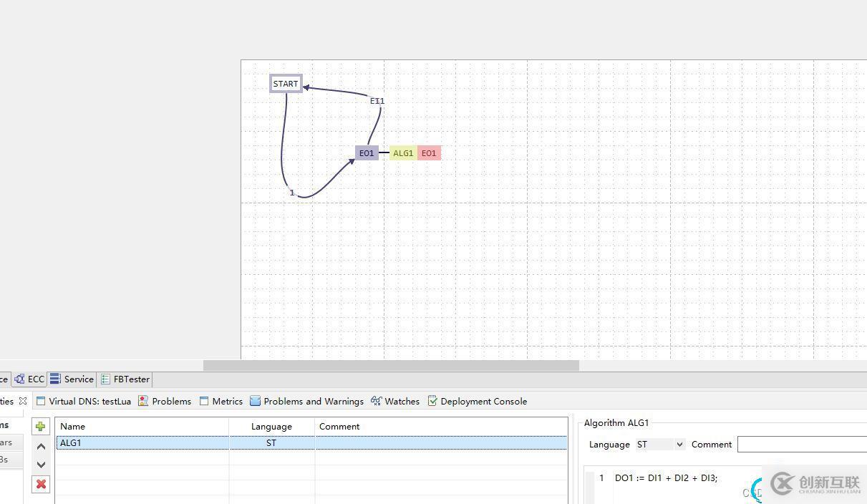
Task: Switch to the ECC tab
Action: point(29,379)
